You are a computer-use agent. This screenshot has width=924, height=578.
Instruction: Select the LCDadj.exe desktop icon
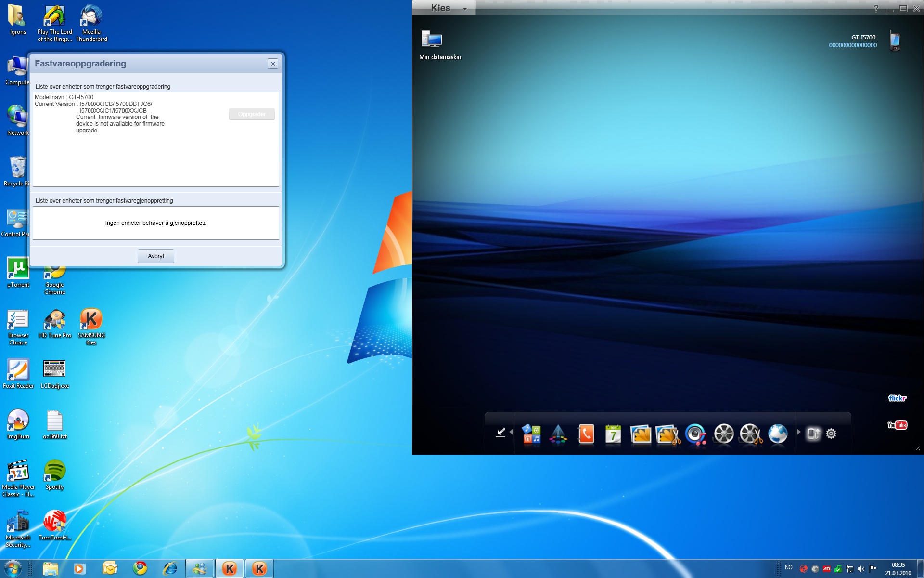pos(54,374)
